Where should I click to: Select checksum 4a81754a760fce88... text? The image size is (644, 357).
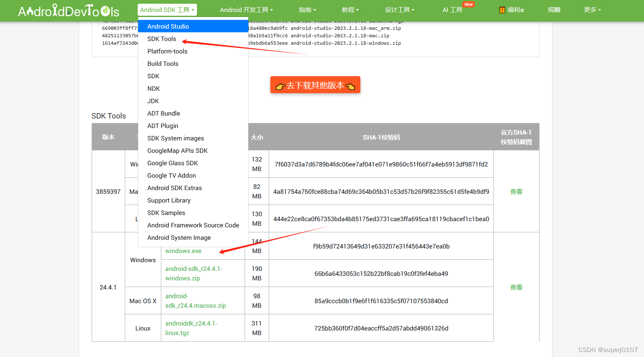381,191
